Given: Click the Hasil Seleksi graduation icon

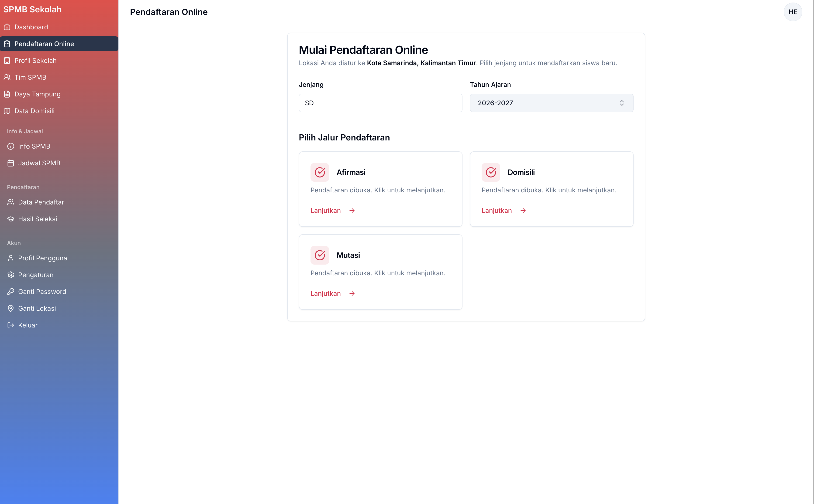Looking at the screenshot, I should pos(11,219).
